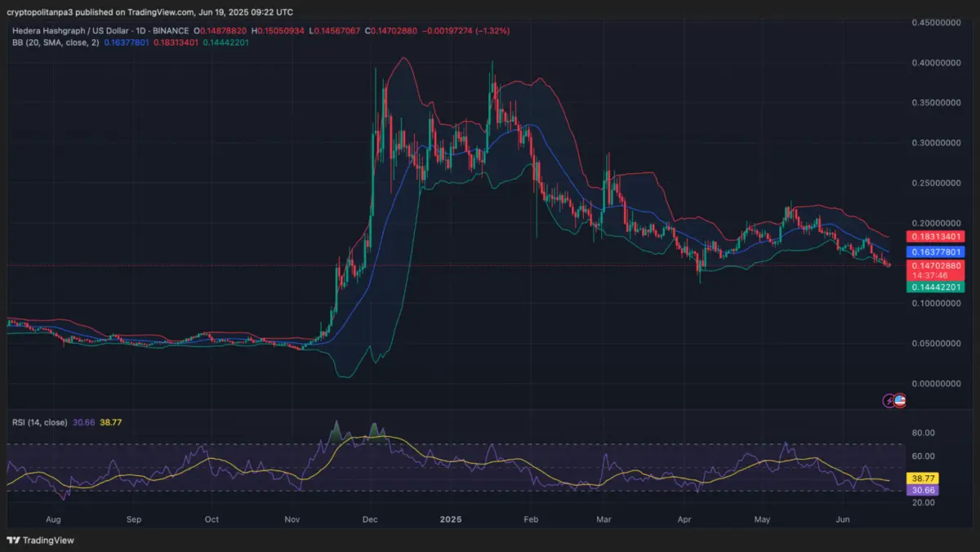Click the purple lightning event icon
Image resolution: width=980 pixels, height=552 pixels.
tap(889, 400)
